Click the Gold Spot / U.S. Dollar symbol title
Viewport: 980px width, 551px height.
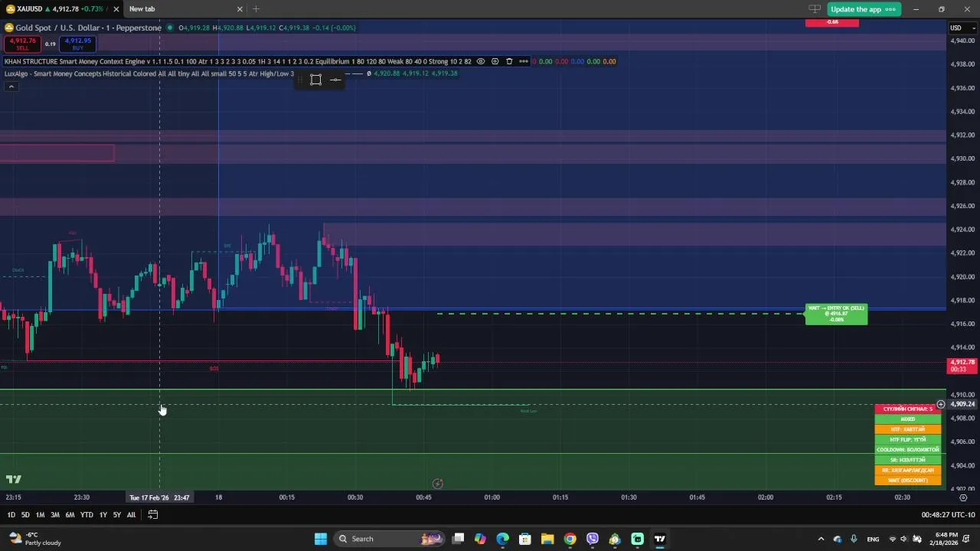88,28
